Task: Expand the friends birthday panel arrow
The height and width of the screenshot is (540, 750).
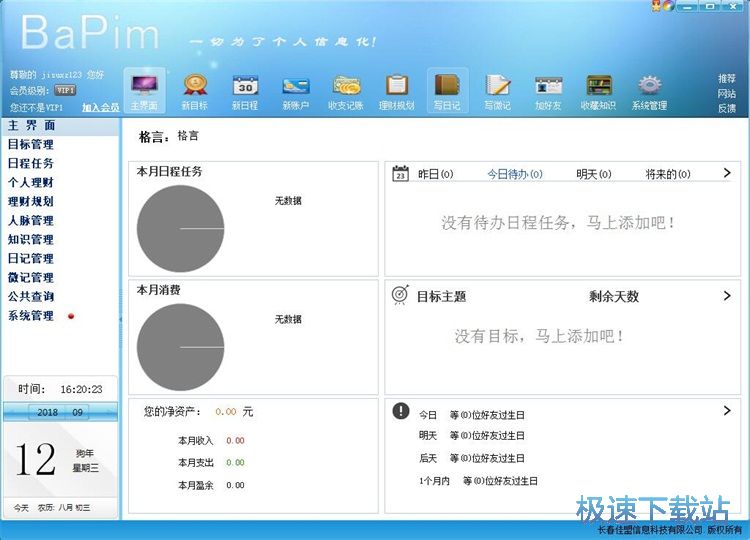Action: pyautogui.click(x=727, y=410)
